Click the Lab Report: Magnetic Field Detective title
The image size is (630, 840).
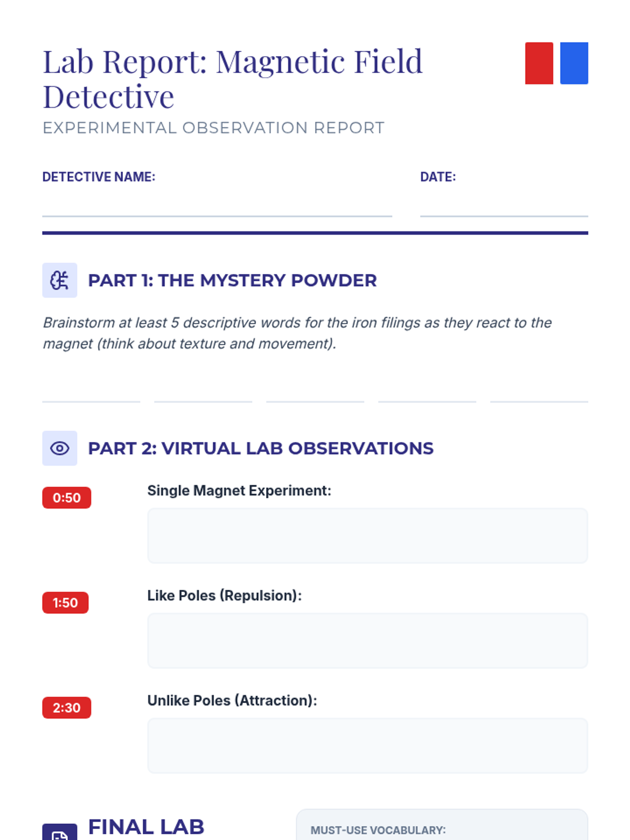pyautogui.click(x=233, y=79)
